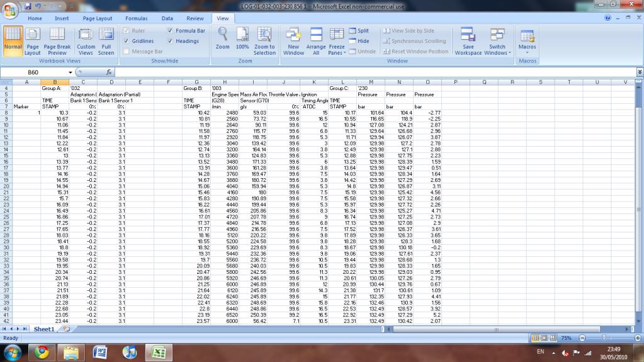The image size is (644, 362).
Task: Arrange All open windows
Action: tap(316, 41)
